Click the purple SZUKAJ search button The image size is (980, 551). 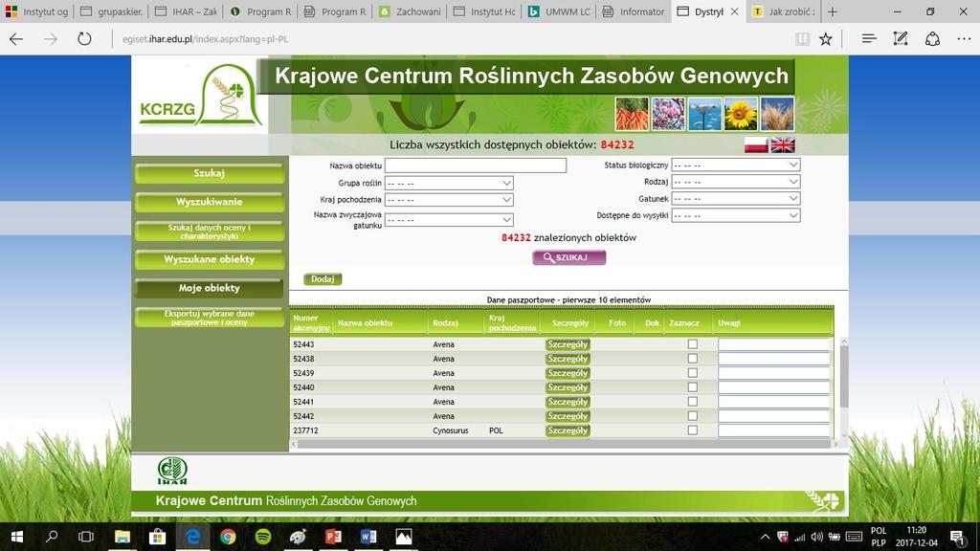[568, 257]
